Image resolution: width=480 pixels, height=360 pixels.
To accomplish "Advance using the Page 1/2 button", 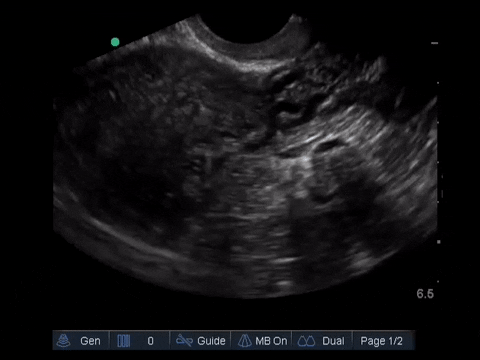I will pos(381,341).
